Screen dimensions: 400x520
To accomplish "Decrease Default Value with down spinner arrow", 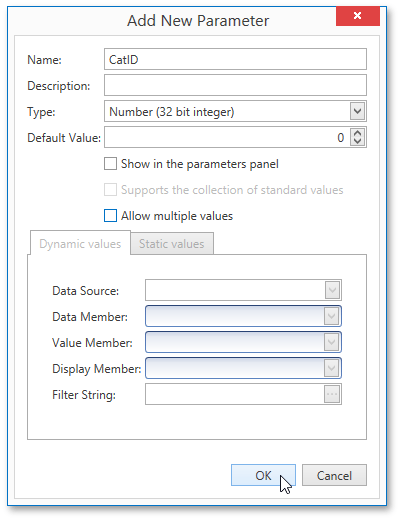I will pyautogui.click(x=357, y=141).
